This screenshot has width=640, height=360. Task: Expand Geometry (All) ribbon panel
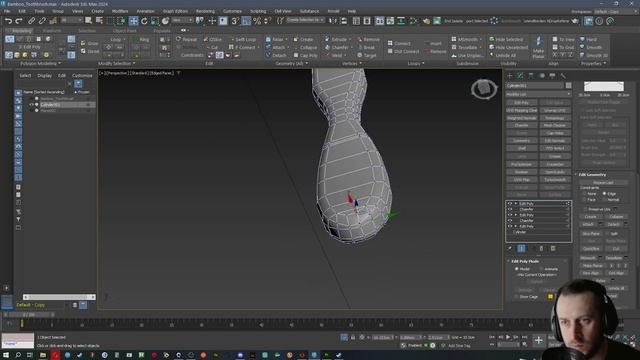291,64
